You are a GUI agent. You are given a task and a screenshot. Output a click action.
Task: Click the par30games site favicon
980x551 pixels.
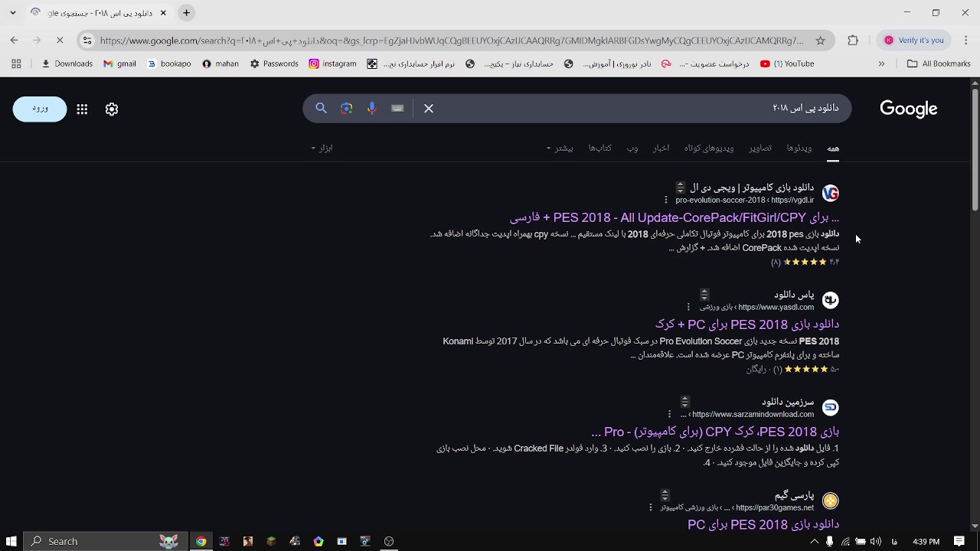[831, 500]
